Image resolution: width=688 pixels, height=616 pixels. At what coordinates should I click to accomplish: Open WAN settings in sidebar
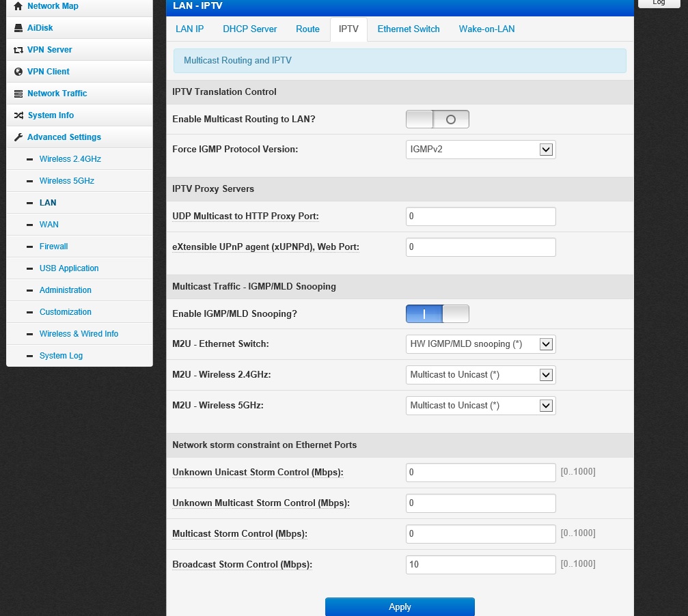point(49,225)
